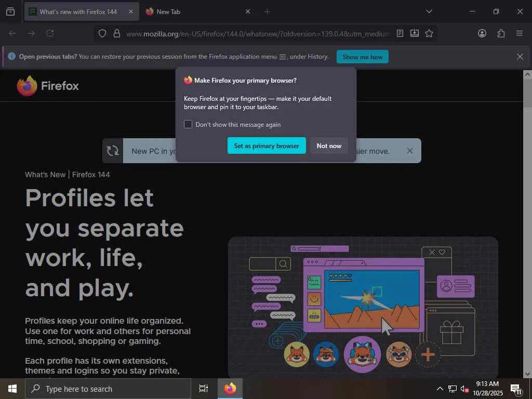Click the dialog title 'Make Firefox your primary browser?'

pyautogui.click(x=245, y=81)
